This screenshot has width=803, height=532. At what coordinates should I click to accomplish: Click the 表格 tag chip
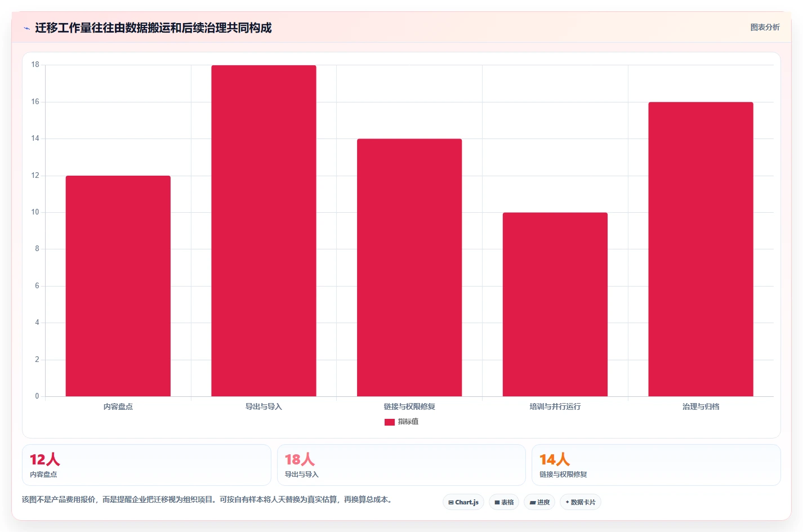coord(504,502)
